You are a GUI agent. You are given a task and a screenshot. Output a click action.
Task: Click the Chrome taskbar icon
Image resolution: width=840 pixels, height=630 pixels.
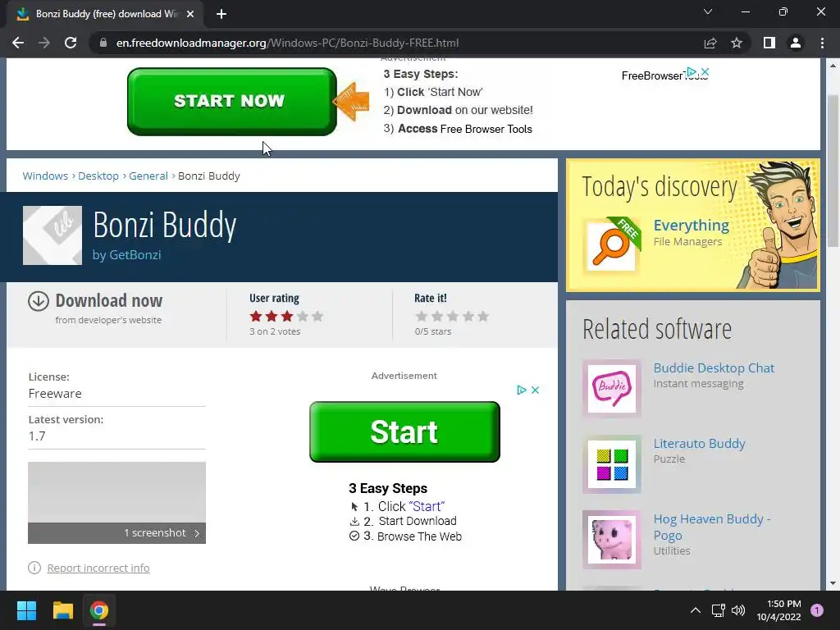[x=99, y=610]
